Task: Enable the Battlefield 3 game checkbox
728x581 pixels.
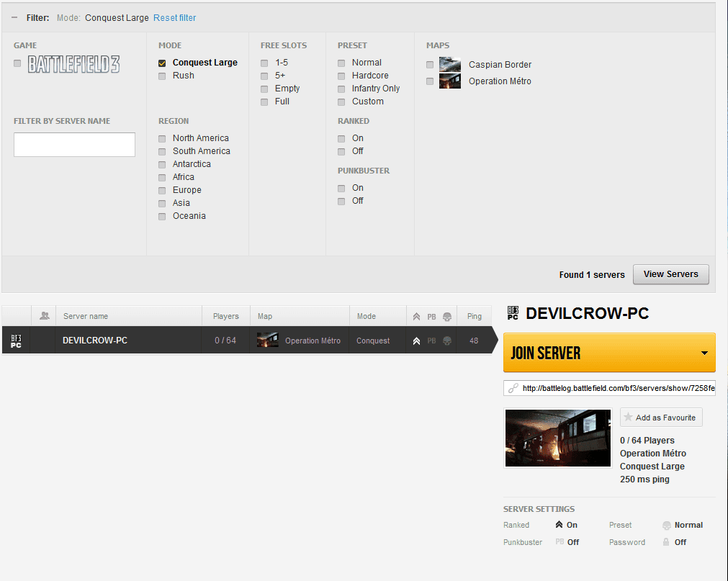Action: (17, 63)
